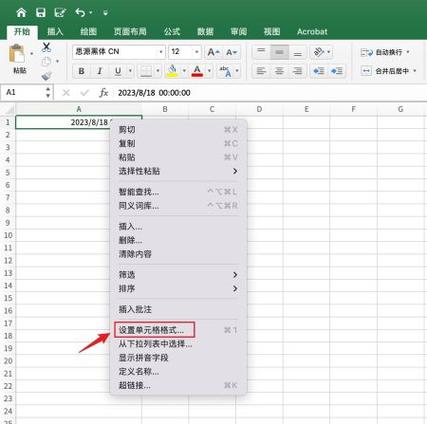This screenshot has width=427, height=424.
Task: Click the text Orientation icon
Action: [x=319, y=52]
